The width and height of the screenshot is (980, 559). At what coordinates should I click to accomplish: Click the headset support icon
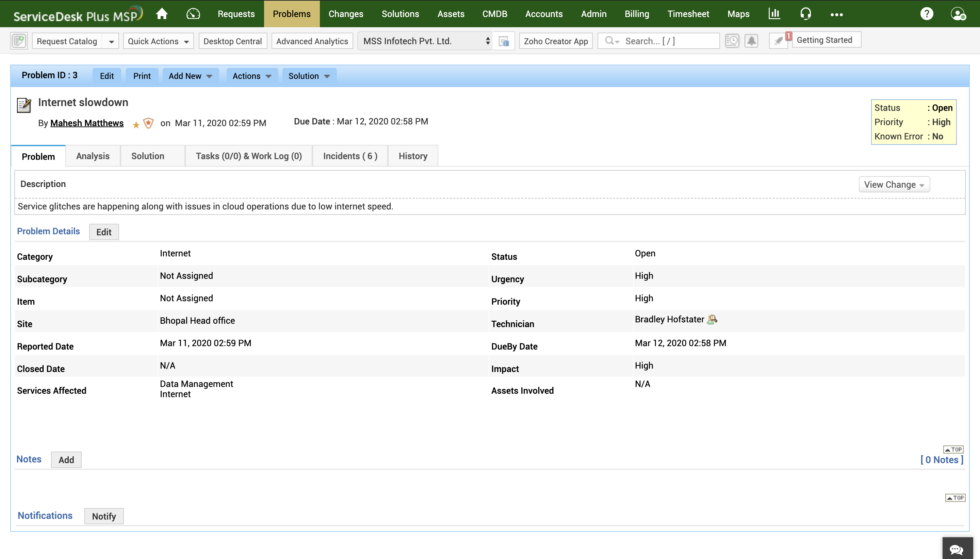pos(805,14)
